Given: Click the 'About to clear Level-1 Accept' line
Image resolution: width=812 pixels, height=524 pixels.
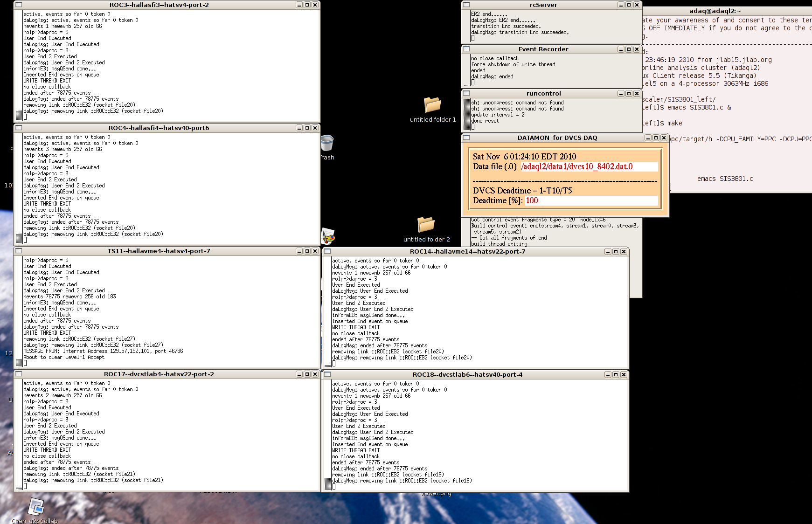Looking at the screenshot, I should (x=64, y=357).
